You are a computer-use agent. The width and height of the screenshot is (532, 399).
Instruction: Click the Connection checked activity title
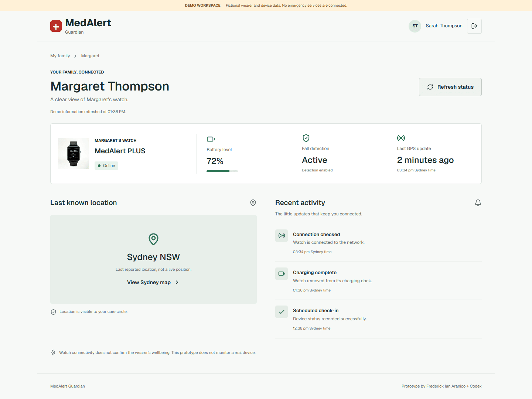click(x=316, y=235)
